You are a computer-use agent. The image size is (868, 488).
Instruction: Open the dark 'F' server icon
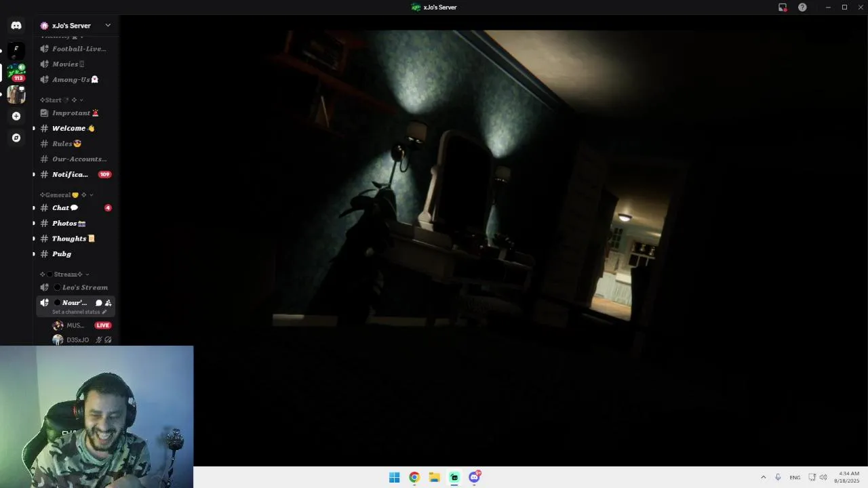coord(16,50)
